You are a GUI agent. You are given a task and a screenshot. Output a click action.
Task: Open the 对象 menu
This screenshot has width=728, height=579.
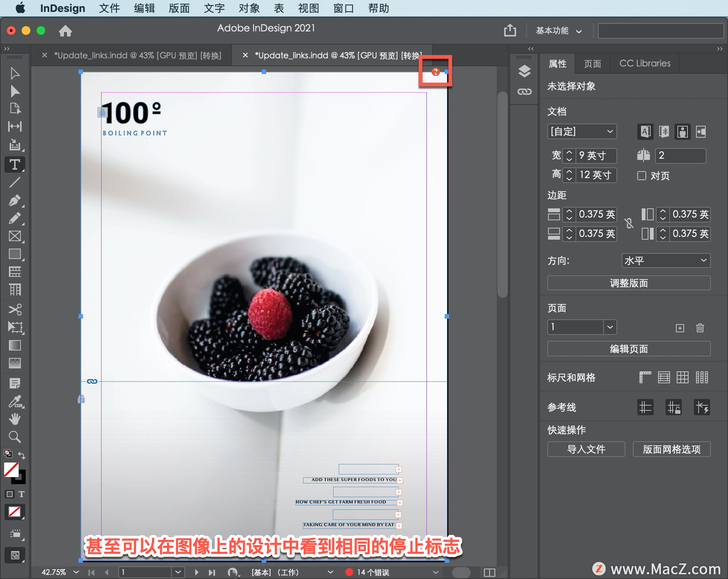click(x=249, y=8)
